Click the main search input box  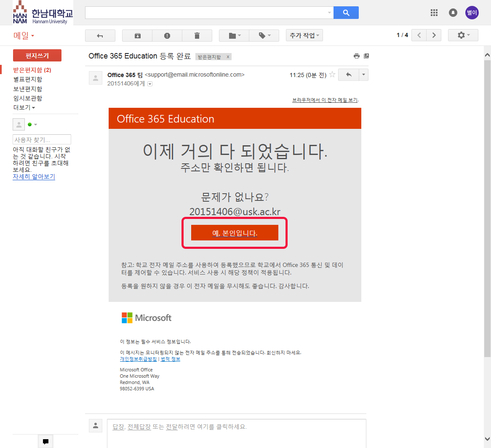205,13
